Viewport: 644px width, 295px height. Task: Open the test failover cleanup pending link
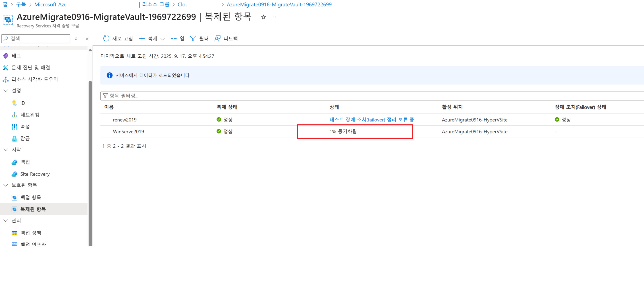click(372, 120)
